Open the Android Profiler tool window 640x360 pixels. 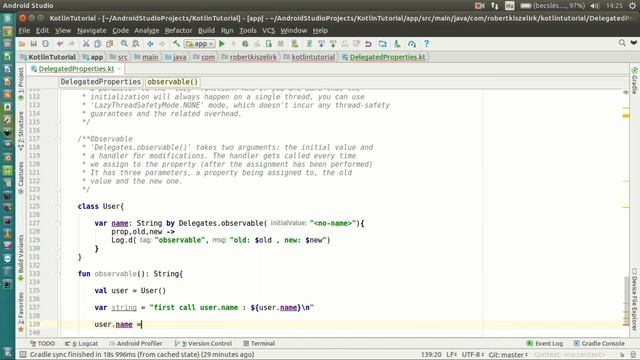[x=136, y=344]
